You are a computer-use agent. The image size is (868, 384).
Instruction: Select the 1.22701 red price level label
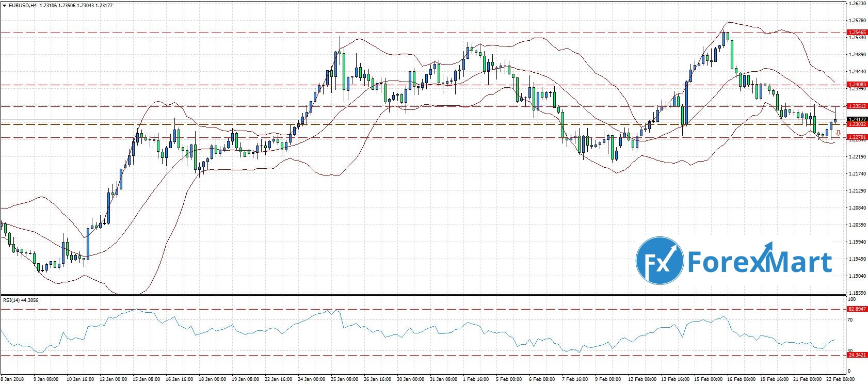pos(857,137)
